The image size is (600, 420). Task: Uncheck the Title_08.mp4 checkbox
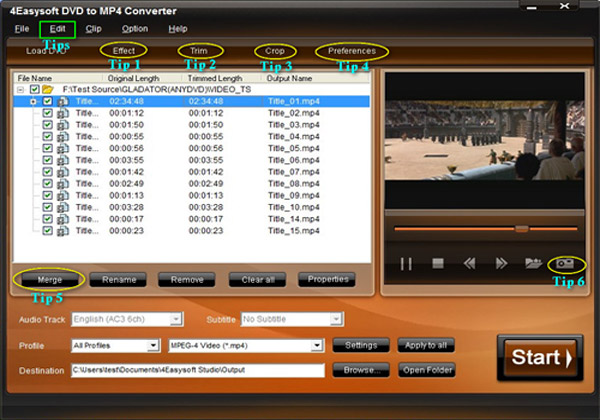coord(47,184)
